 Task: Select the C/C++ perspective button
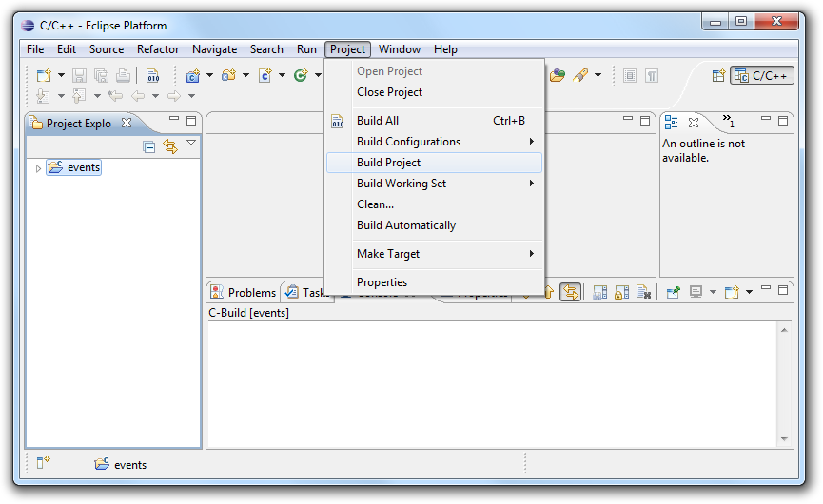pyautogui.click(x=761, y=75)
